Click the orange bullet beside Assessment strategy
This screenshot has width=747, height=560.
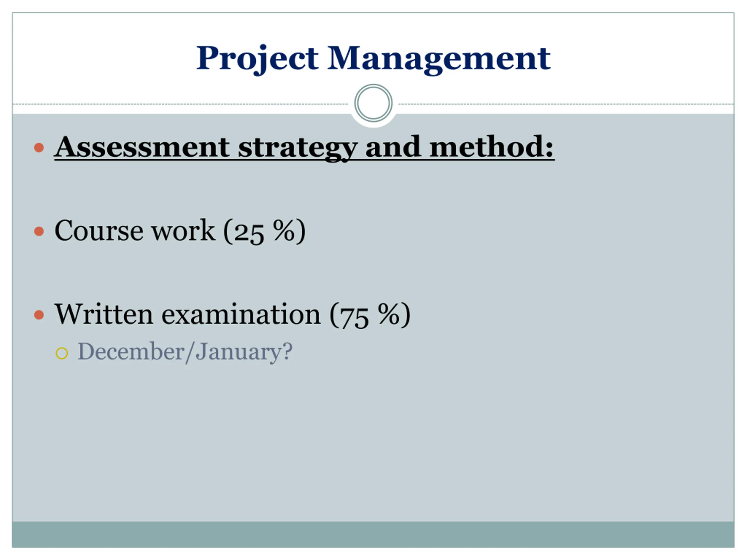click(39, 148)
